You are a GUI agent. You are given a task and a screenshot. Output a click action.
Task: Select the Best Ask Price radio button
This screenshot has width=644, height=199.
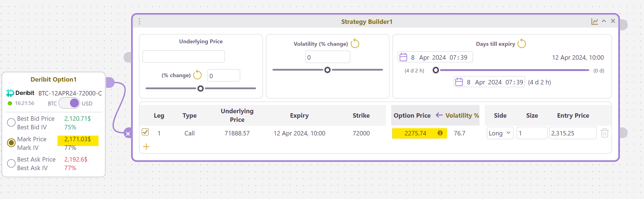tap(11, 163)
